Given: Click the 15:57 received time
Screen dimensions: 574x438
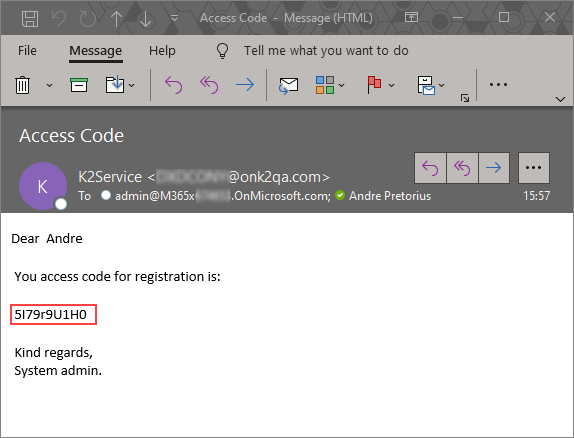Looking at the screenshot, I should coord(536,196).
